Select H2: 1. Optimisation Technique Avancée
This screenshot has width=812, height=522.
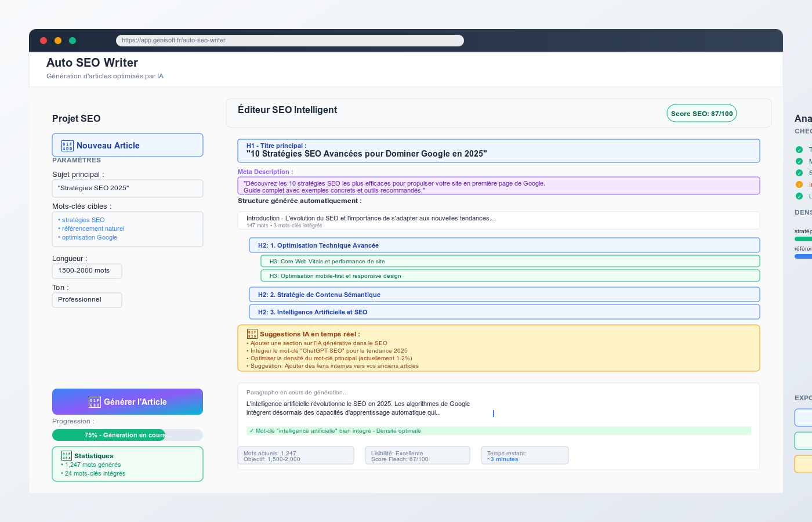tap(505, 245)
